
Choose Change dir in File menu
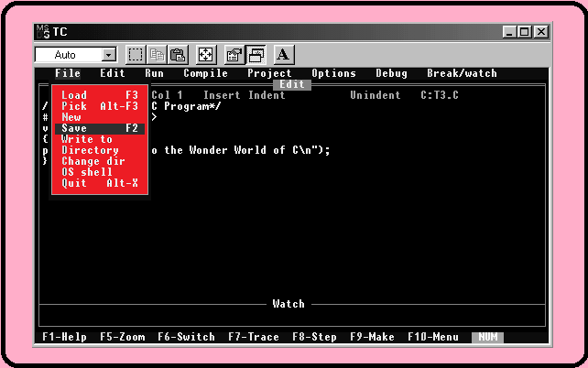[100, 161]
